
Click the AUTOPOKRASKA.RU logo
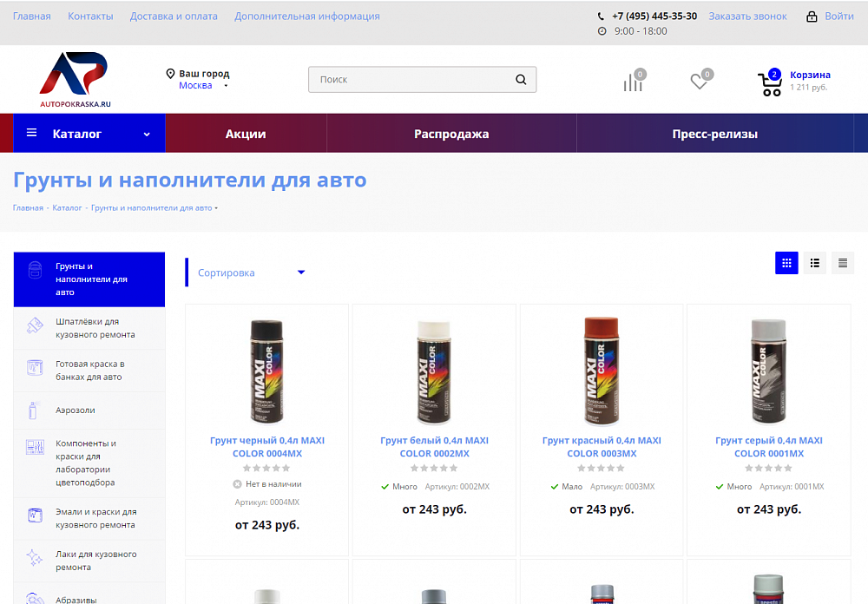tap(76, 80)
